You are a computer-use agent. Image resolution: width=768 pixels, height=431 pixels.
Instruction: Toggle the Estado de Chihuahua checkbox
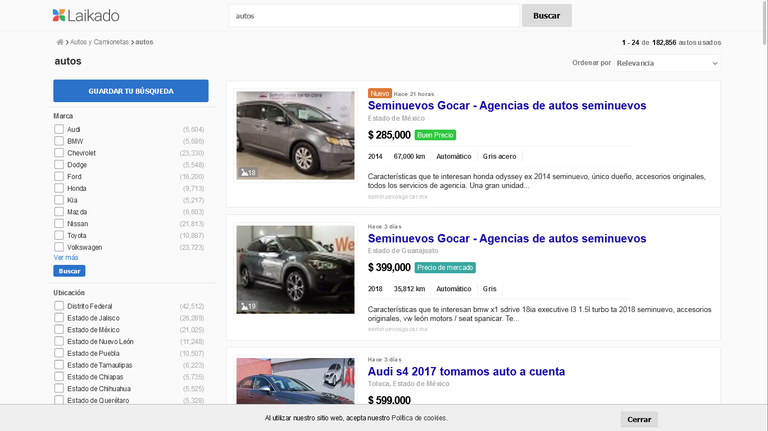pyautogui.click(x=59, y=388)
